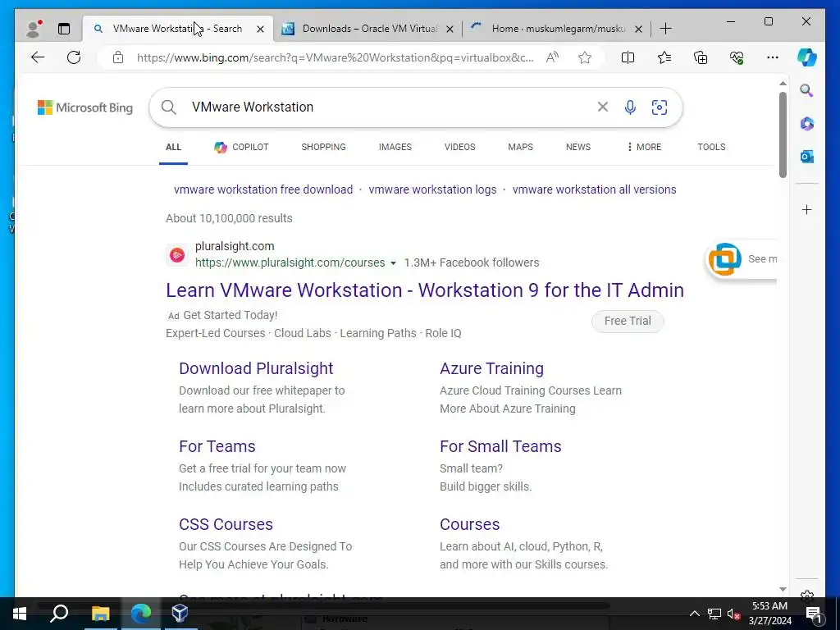Open the Windows Start menu
This screenshot has height=630, width=840.
pos(20,613)
